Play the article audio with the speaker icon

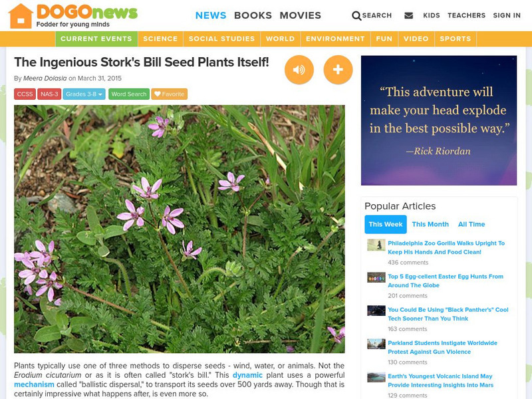[x=299, y=68]
